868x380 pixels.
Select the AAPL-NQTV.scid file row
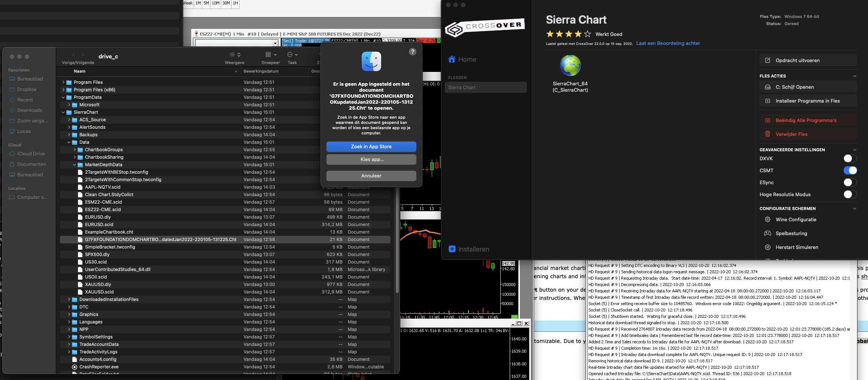pyautogui.click(x=225, y=187)
